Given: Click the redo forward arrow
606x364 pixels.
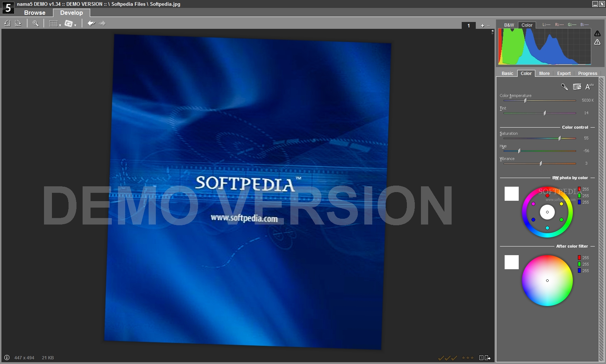Looking at the screenshot, I should tap(102, 23).
